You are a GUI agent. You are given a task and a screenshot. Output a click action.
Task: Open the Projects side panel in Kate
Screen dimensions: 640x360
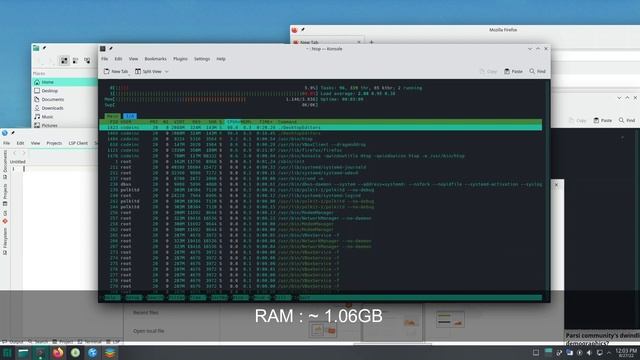[x=5, y=195]
